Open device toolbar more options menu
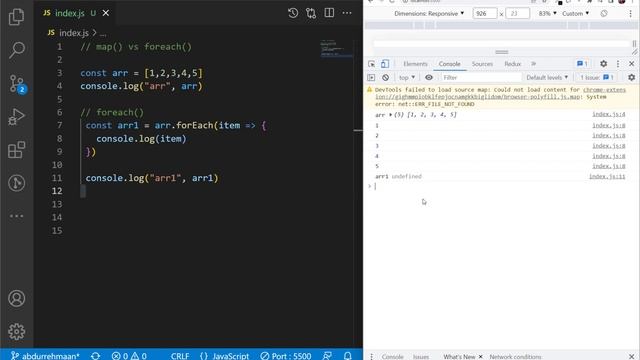Viewport: 640px width, 360px height. pyautogui.click(x=630, y=13)
